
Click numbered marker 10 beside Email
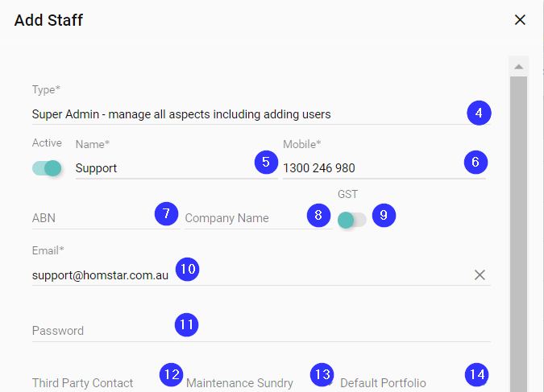pos(188,269)
